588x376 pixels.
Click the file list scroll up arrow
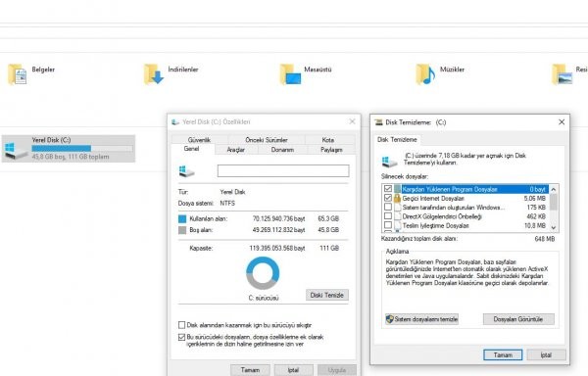(x=554, y=190)
